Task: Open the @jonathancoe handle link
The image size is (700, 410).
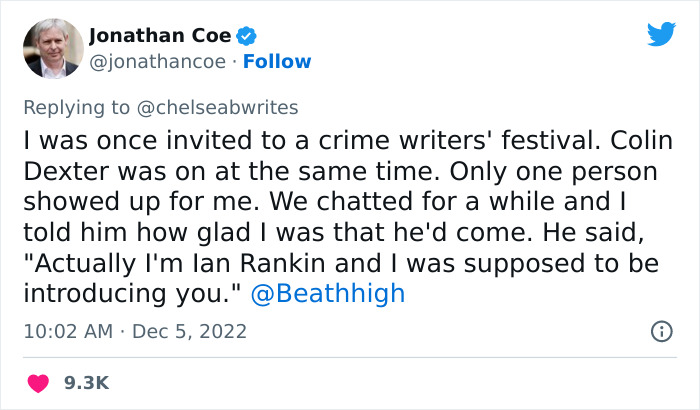Action: click(151, 62)
